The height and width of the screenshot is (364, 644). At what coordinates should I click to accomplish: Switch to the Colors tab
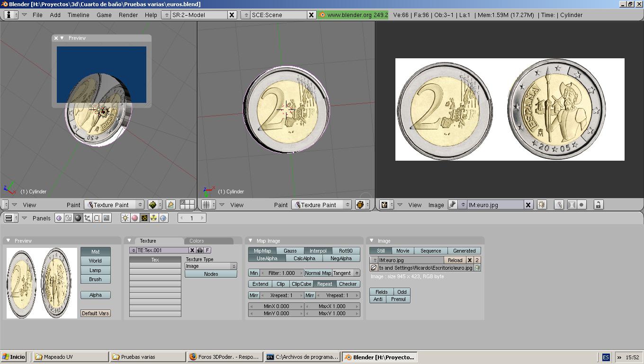pyautogui.click(x=208, y=241)
